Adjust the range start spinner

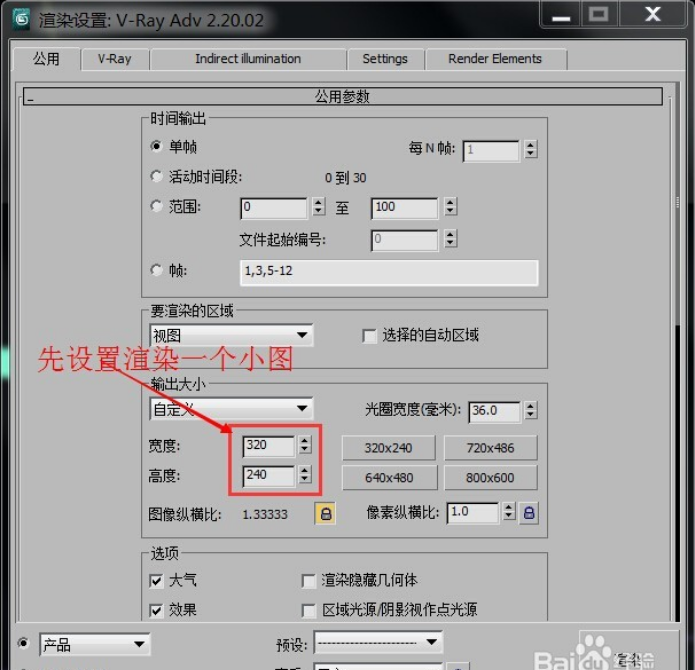pyautogui.click(x=318, y=206)
